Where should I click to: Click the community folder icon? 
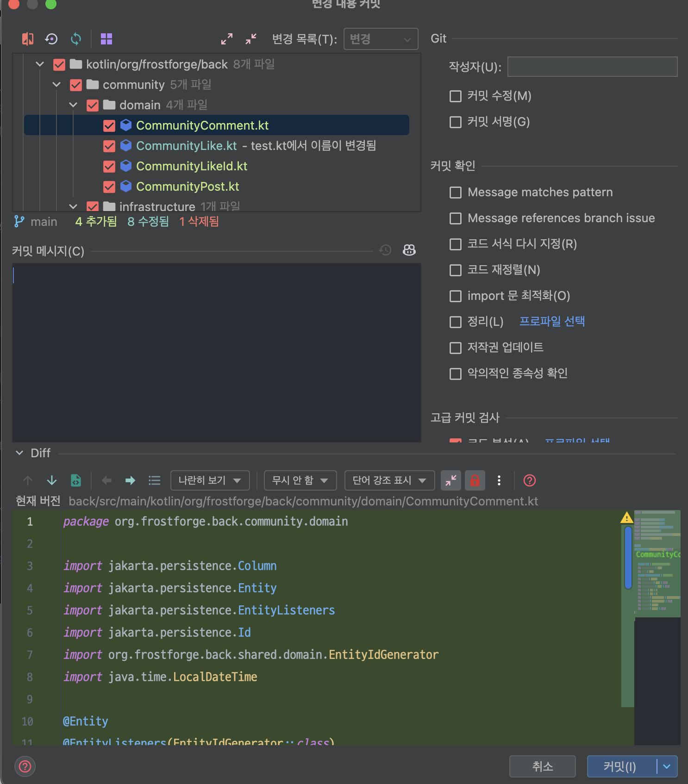pyautogui.click(x=93, y=84)
